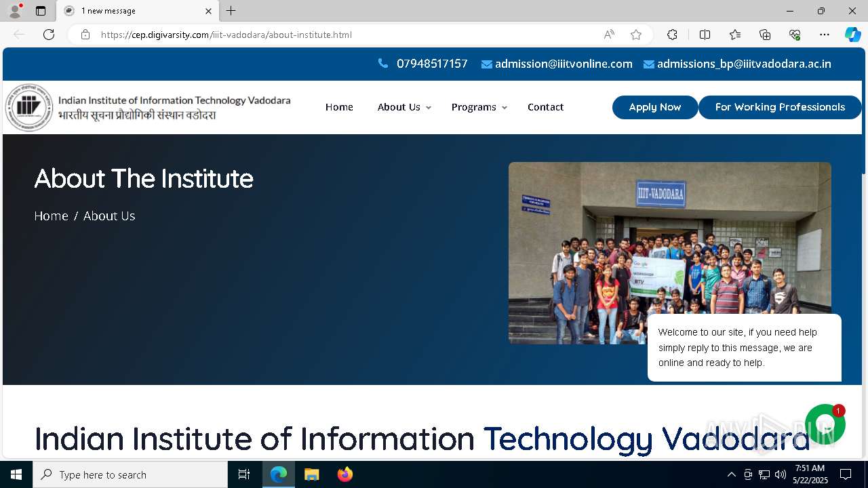Image resolution: width=868 pixels, height=488 pixels.
Task: Open the taskbar clock and date
Action: click(x=810, y=474)
